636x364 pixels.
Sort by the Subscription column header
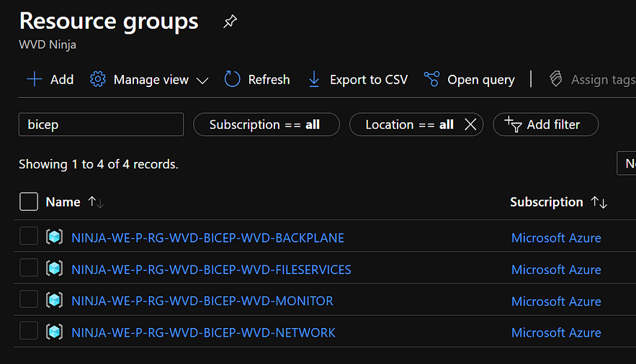click(547, 201)
